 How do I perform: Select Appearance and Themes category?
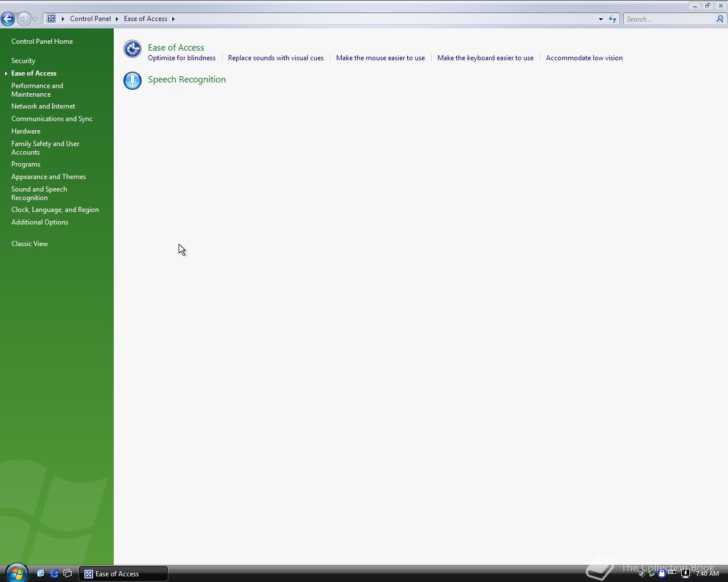pos(48,177)
